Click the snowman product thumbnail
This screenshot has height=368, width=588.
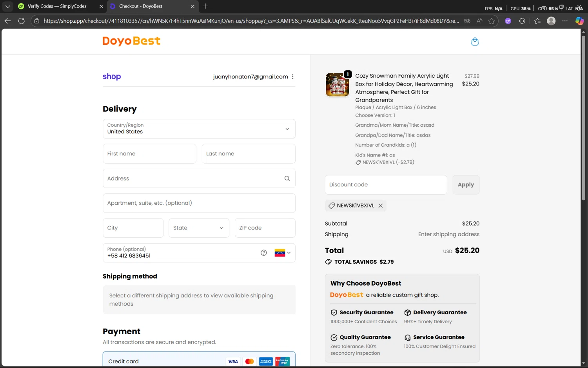337,84
